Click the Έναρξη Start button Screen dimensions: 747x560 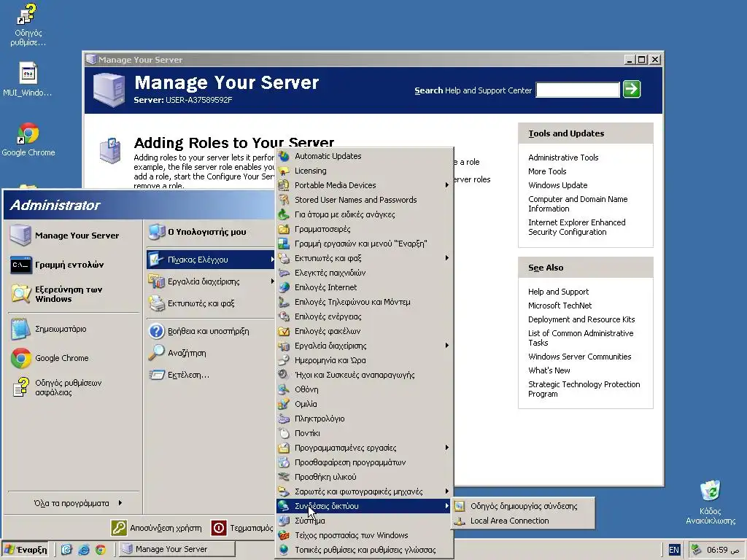coord(26,550)
